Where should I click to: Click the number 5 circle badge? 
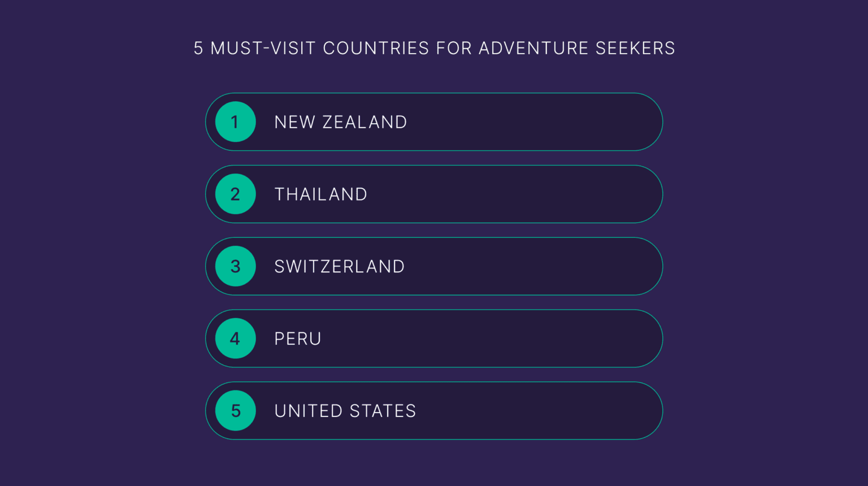(236, 411)
